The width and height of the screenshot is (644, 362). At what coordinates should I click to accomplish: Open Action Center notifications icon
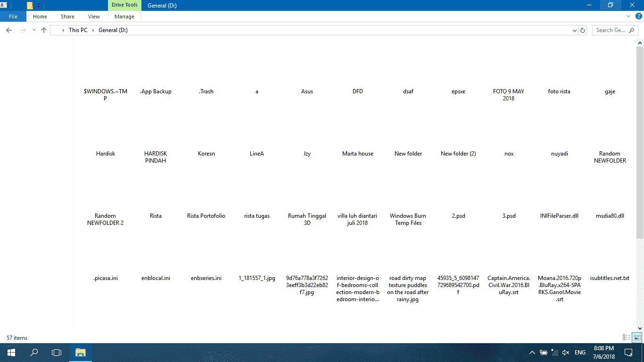click(628, 353)
